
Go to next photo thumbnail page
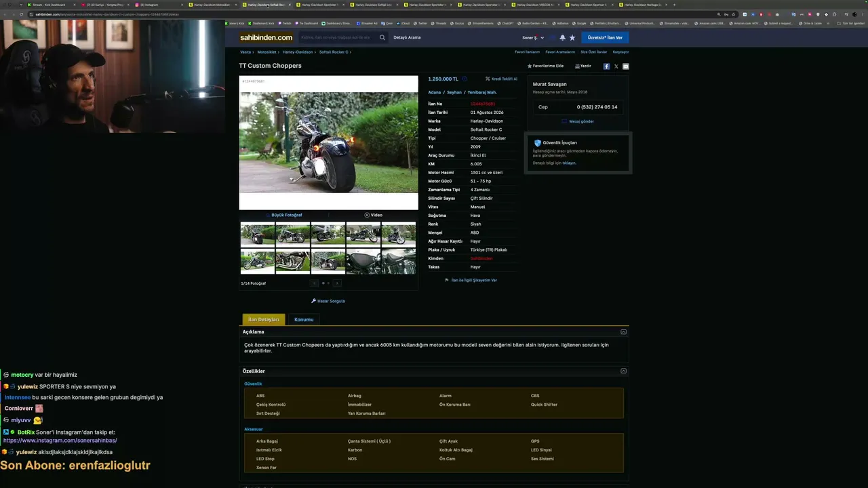click(337, 283)
